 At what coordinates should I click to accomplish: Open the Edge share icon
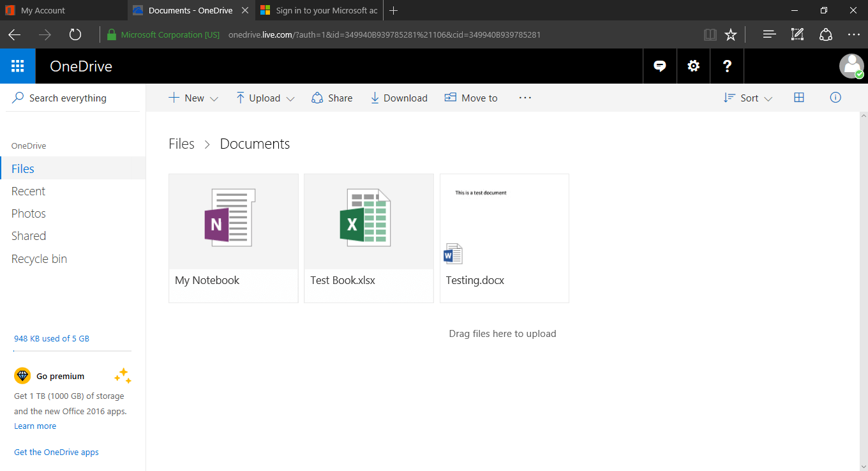click(826, 34)
